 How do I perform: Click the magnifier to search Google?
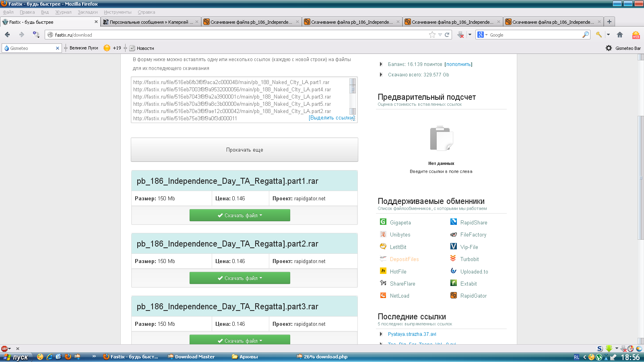coord(586,35)
